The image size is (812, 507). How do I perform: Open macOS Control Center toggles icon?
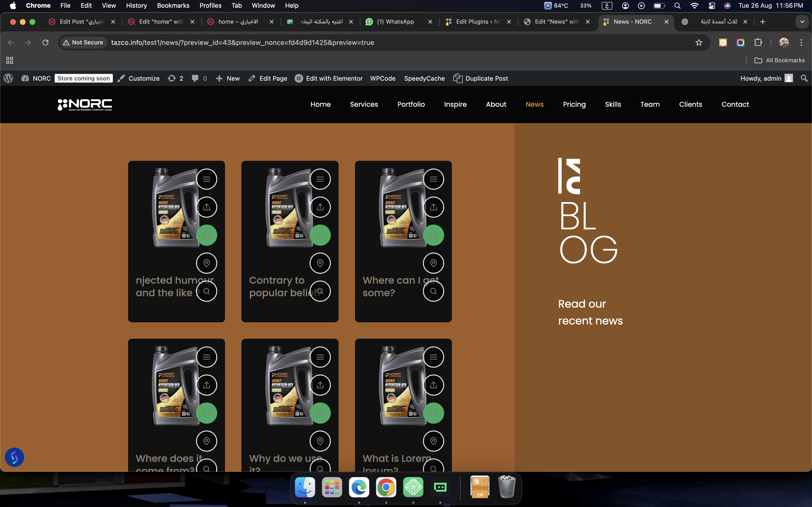click(711, 5)
